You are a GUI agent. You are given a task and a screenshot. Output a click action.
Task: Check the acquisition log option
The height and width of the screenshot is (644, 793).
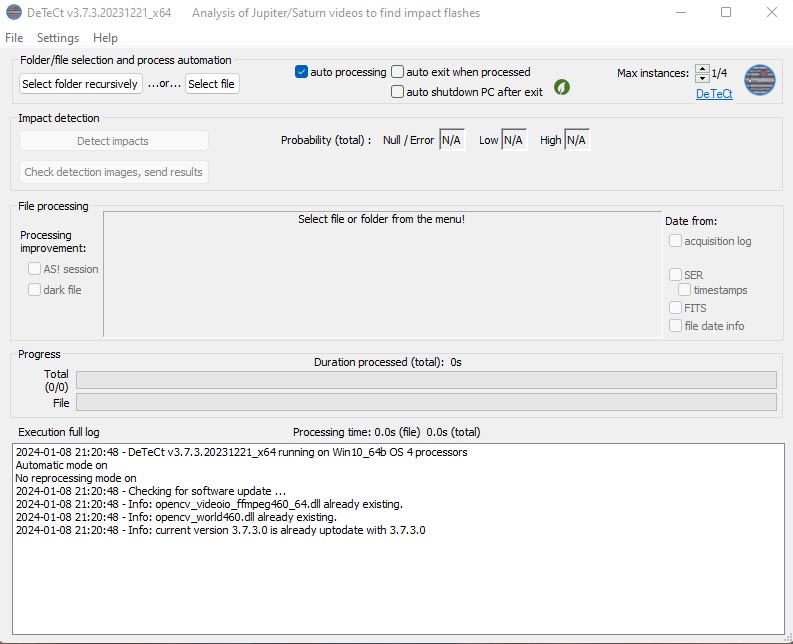click(675, 241)
